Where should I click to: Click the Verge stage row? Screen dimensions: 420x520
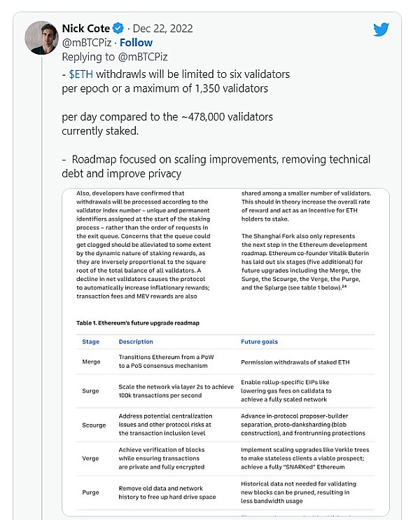[x=91, y=458]
